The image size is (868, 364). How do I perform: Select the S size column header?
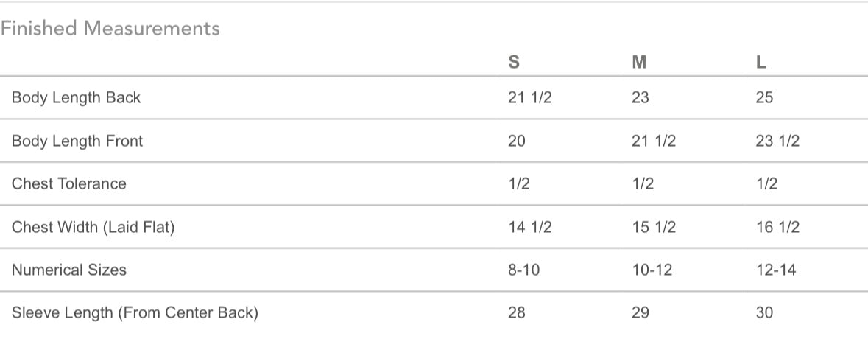pos(514,63)
